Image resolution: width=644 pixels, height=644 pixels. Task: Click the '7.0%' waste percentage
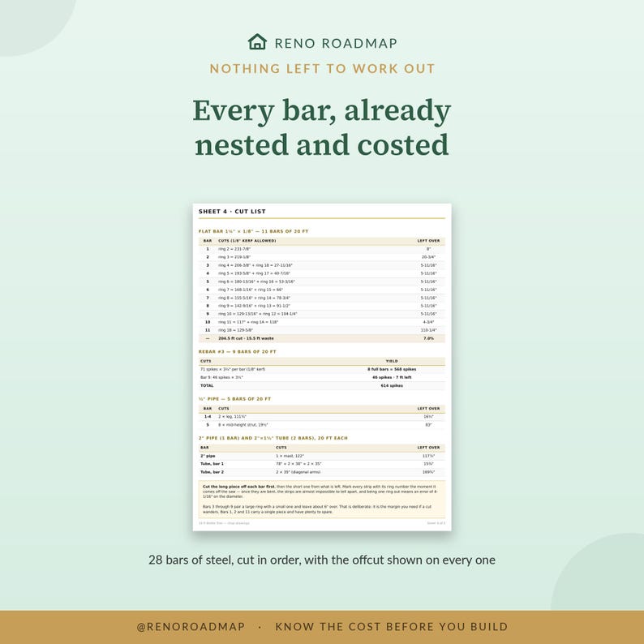[x=428, y=338]
